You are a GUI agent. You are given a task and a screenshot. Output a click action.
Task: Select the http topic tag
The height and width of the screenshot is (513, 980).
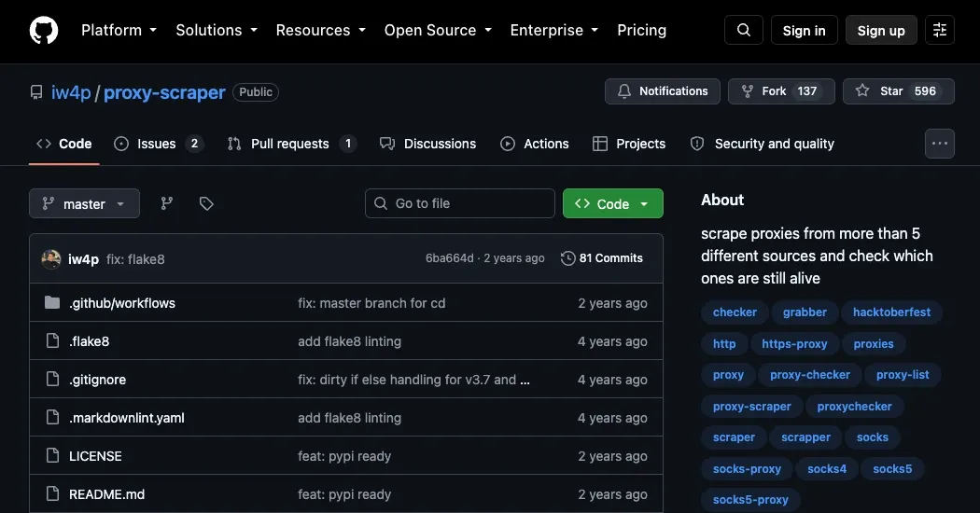click(x=724, y=343)
